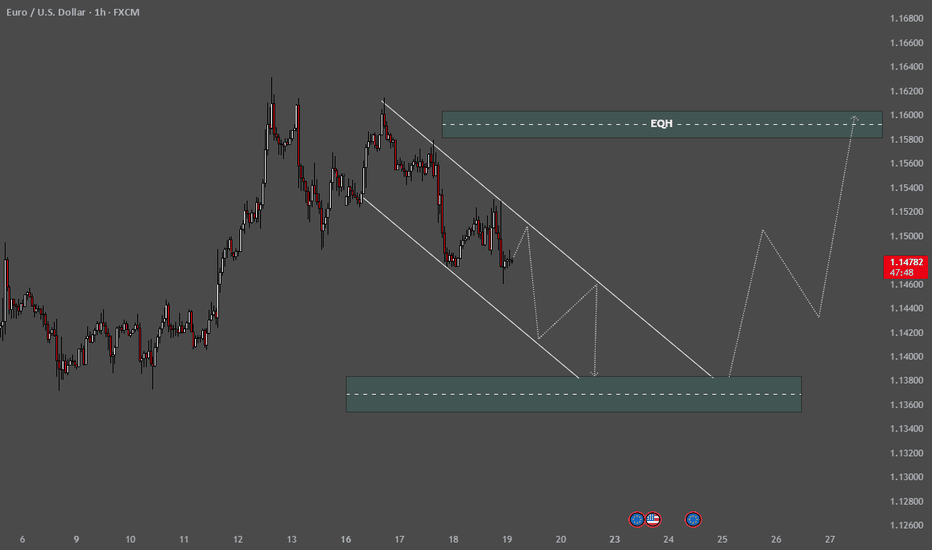Click date axis label 27
932x550 pixels.
tap(829, 539)
